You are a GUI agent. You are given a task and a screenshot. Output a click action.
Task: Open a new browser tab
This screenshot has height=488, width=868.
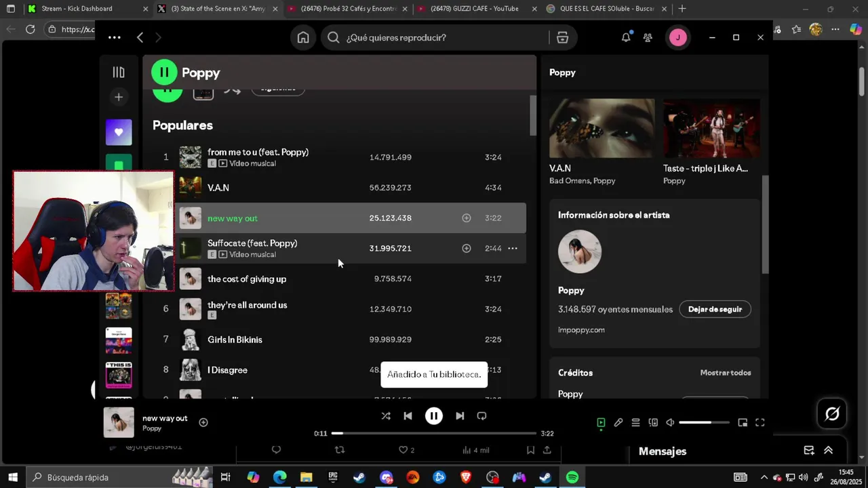pos(682,9)
